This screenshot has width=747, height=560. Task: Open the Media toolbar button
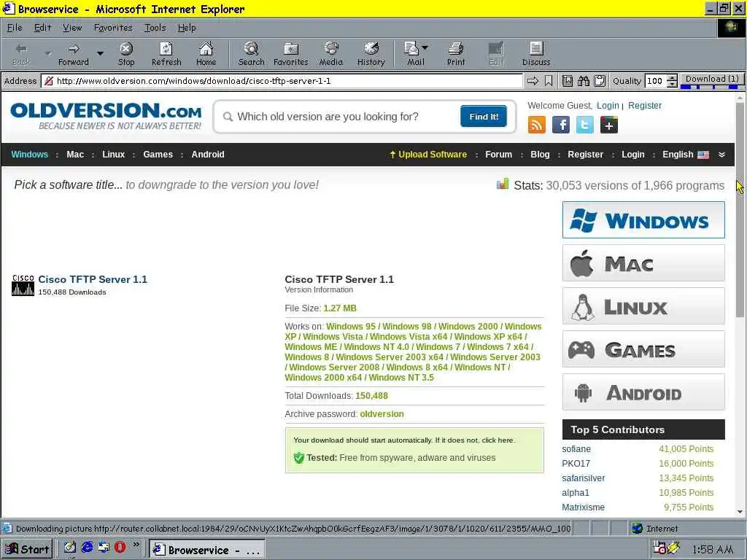point(331,54)
